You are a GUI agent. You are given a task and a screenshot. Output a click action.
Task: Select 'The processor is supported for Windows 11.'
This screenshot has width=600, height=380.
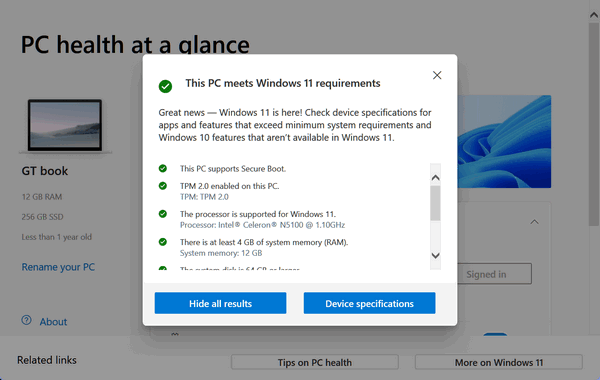[x=258, y=214]
